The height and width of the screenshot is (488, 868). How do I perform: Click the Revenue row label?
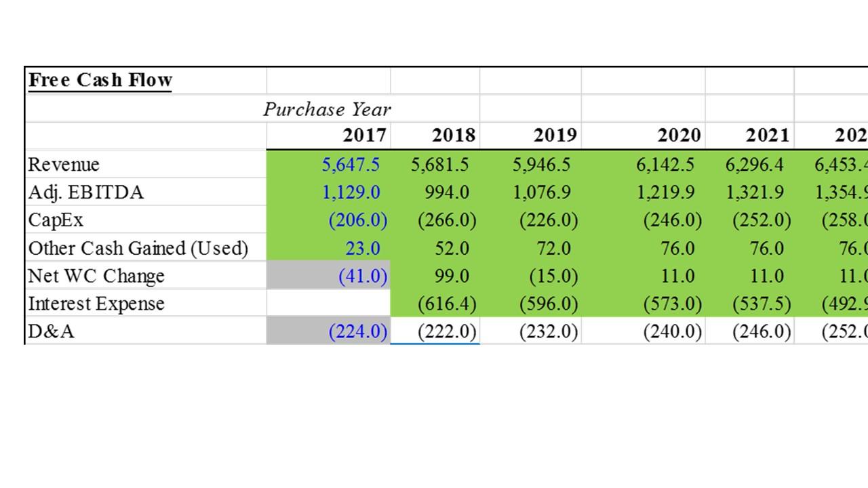[x=146, y=164]
